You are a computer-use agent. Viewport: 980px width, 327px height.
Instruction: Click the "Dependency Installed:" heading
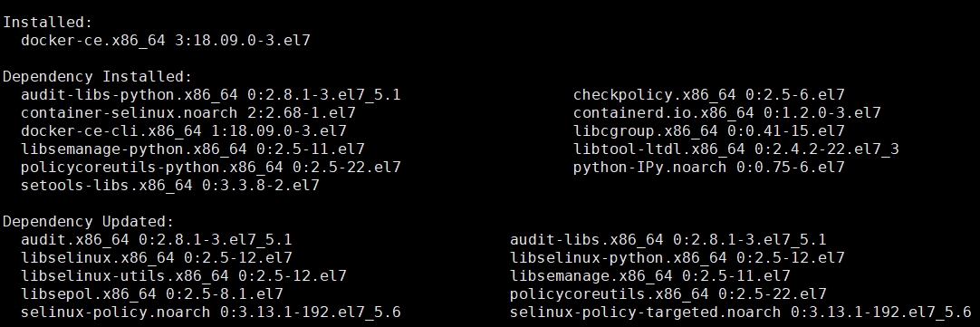(x=98, y=77)
